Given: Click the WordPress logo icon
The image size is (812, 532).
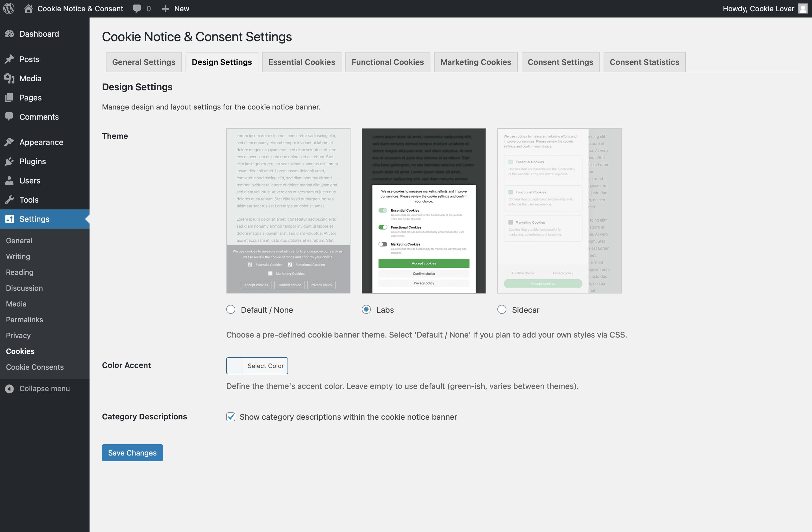Looking at the screenshot, I should [9, 8].
